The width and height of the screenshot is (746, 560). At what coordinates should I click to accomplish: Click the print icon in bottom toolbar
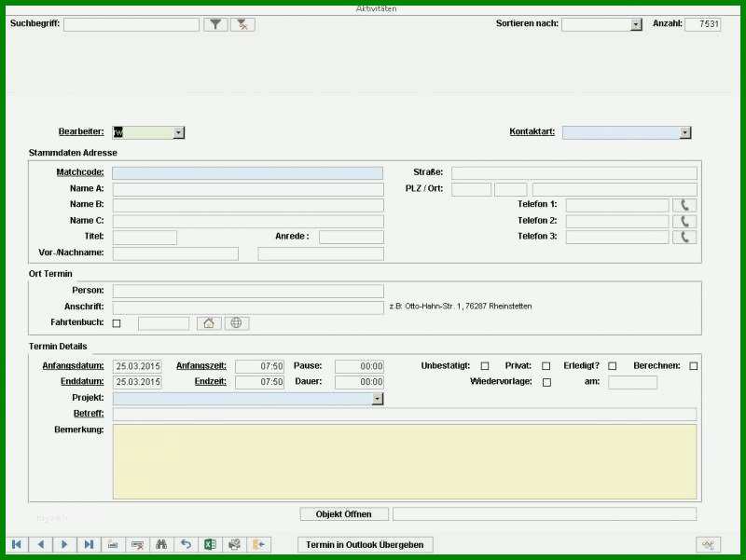pos(235,544)
